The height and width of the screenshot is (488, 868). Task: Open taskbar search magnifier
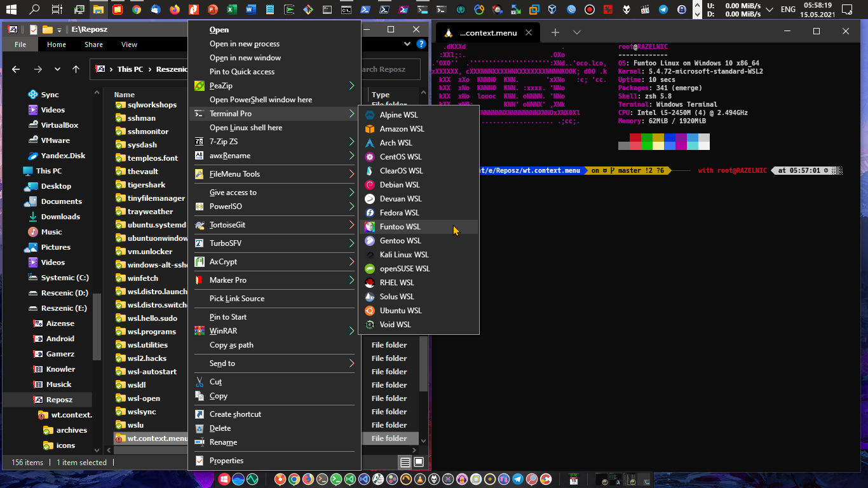pos(34,10)
